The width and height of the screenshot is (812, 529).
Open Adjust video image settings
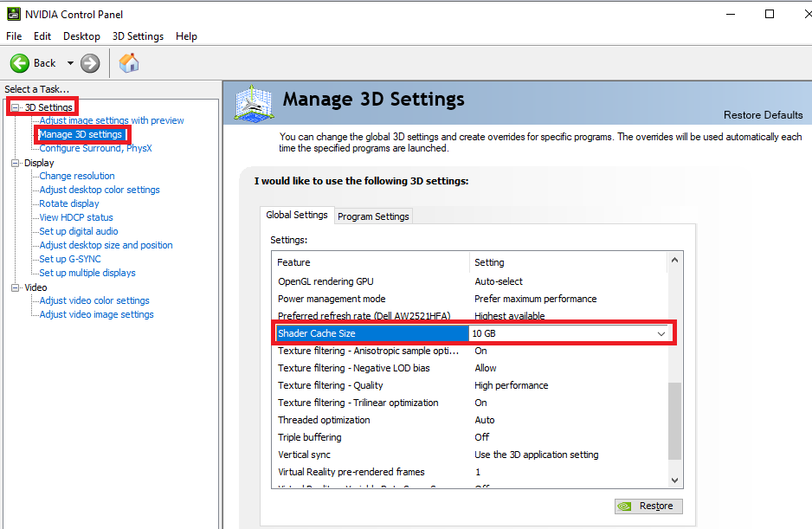tap(96, 314)
